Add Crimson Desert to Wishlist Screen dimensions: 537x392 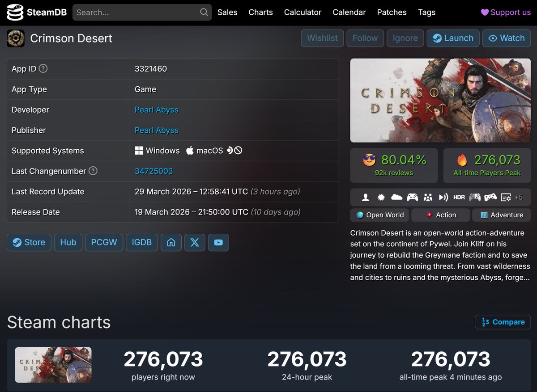pos(322,38)
